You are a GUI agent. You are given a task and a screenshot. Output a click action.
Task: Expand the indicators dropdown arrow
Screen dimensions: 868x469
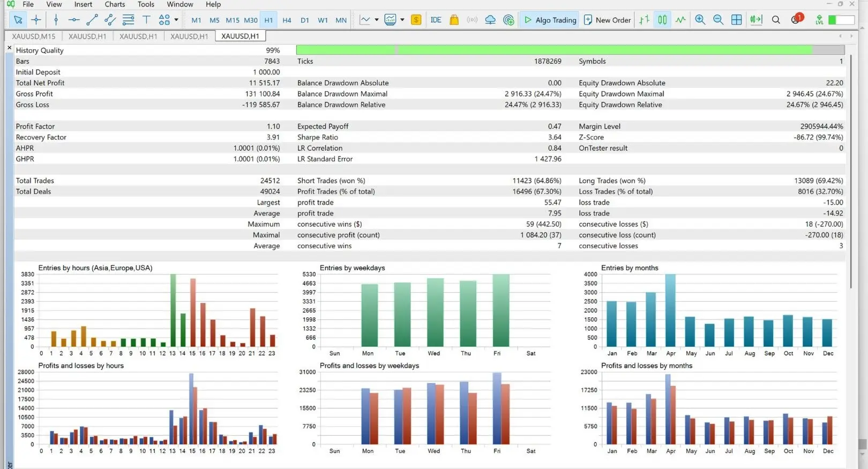pyautogui.click(x=377, y=20)
